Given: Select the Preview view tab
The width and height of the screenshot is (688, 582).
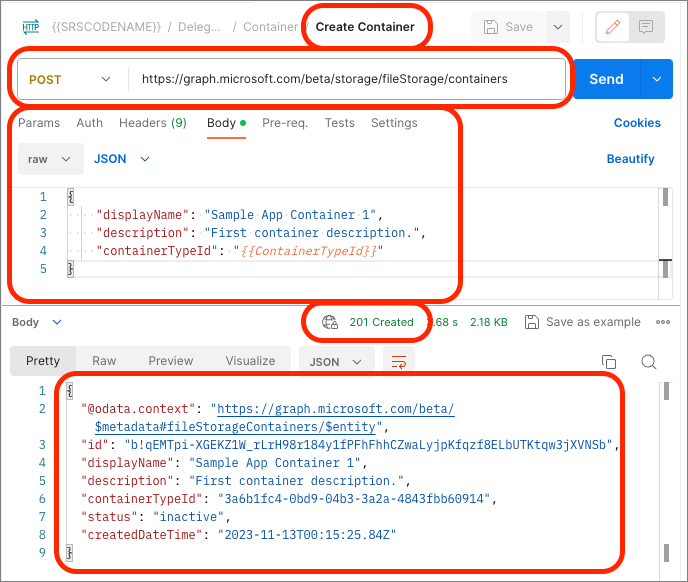Looking at the screenshot, I should point(171,361).
